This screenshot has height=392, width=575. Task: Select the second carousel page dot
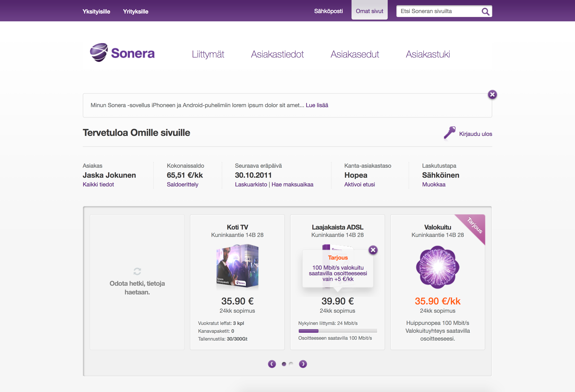click(291, 364)
